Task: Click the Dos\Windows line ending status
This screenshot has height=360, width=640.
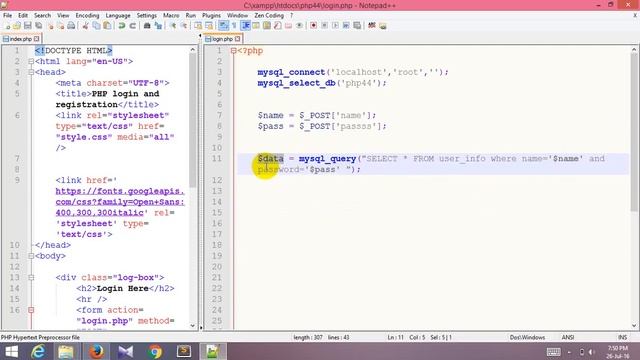Action: 527,337
